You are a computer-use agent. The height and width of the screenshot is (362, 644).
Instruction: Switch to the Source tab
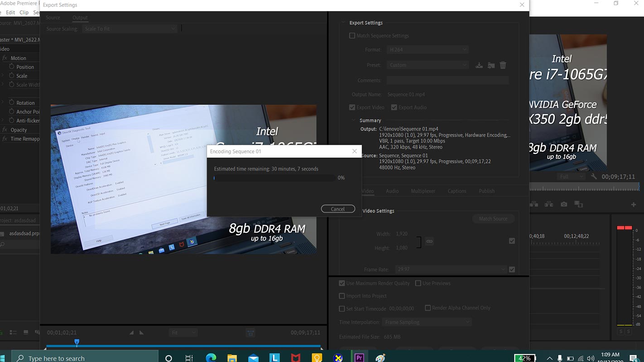(x=53, y=18)
